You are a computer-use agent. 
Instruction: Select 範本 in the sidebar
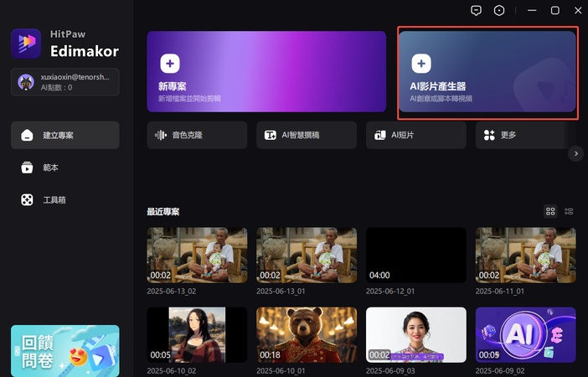tap(65, 168)
